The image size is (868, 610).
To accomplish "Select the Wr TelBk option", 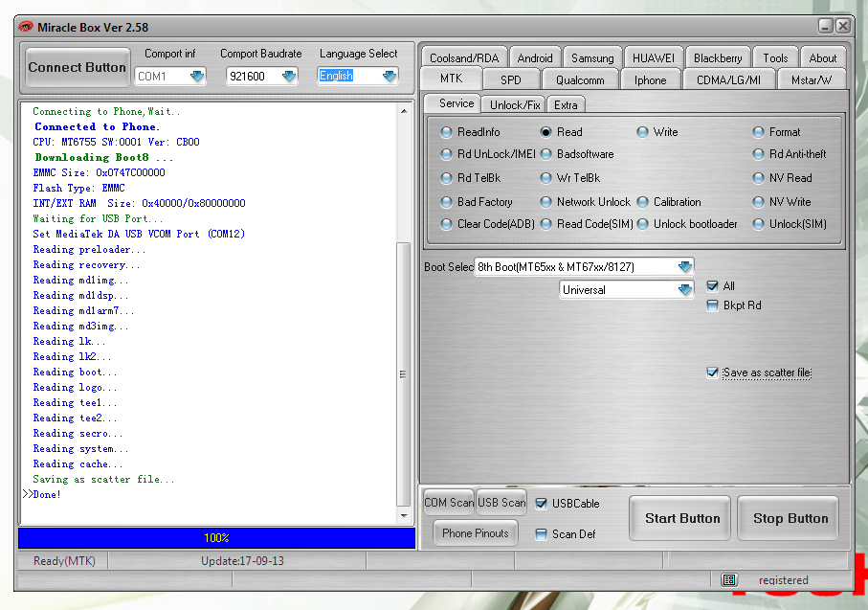I will point(570,178).
